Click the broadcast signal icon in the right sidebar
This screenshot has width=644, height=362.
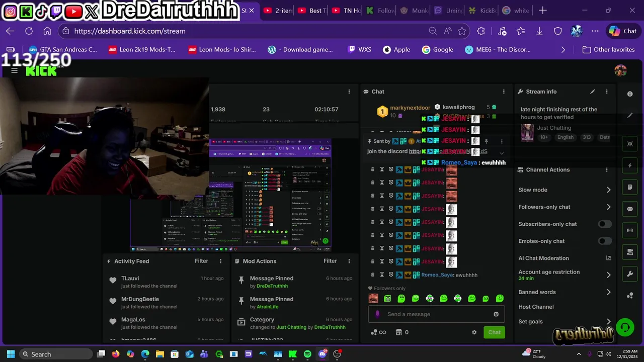point(630,230)
